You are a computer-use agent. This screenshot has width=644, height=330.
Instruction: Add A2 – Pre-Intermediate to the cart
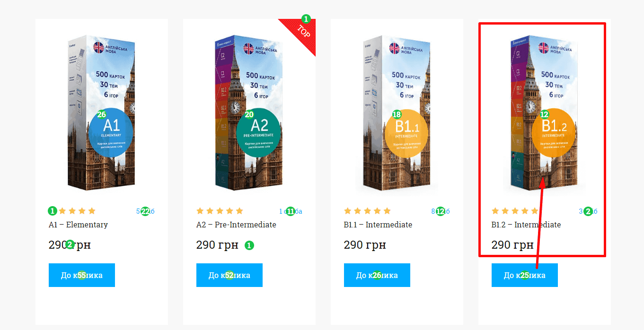click(x=229, y=275)
